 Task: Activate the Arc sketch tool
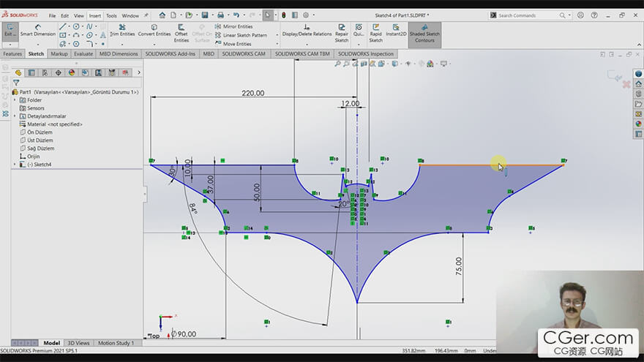(x=76, y=35)
